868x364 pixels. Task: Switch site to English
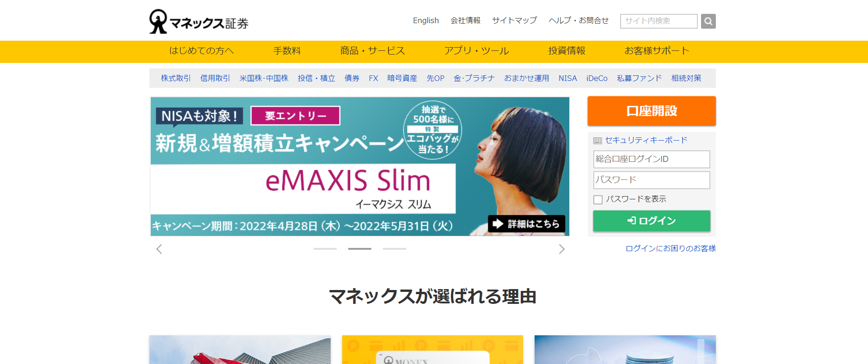426,20
